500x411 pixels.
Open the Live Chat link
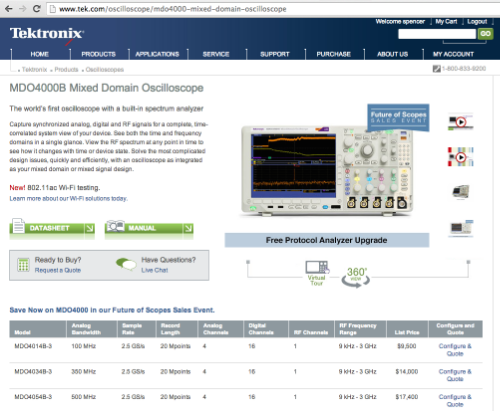154,270
